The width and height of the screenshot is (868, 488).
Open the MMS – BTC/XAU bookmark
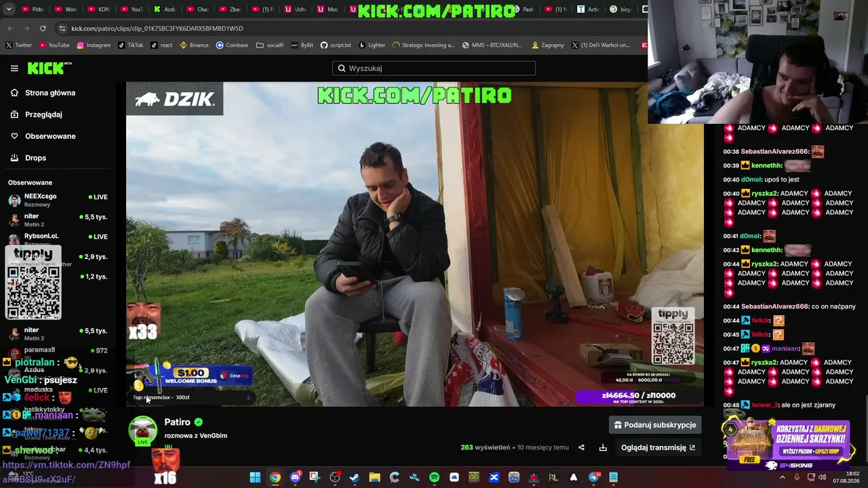tap(492, 45)
